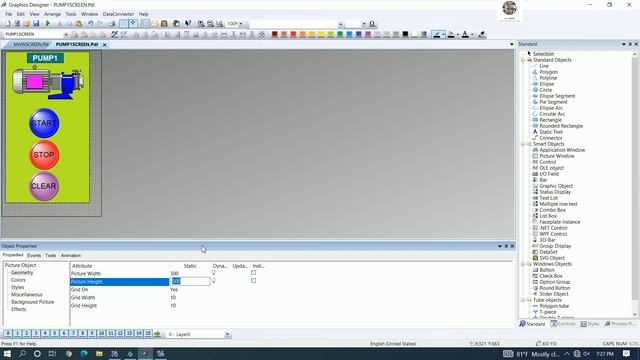The width and height of the screenshot is (640, 360).
Task: Toggle visibility of layer 3
Action: (x=36, y=334)
